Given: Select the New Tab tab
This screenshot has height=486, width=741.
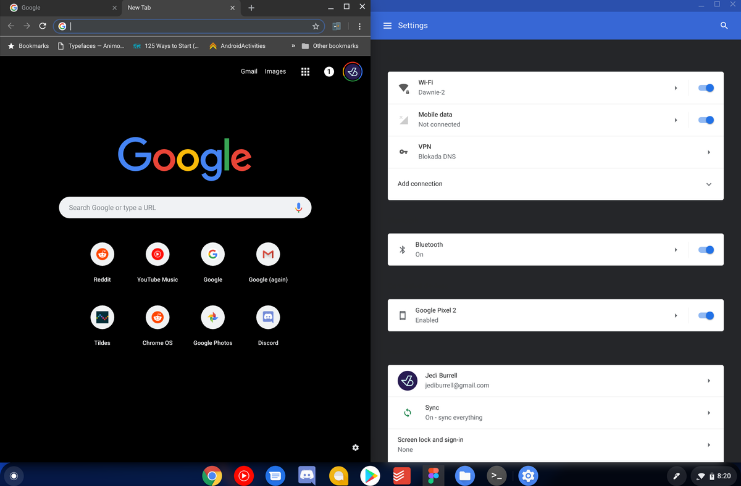Looking at the screenshot, I should (180, 8).
